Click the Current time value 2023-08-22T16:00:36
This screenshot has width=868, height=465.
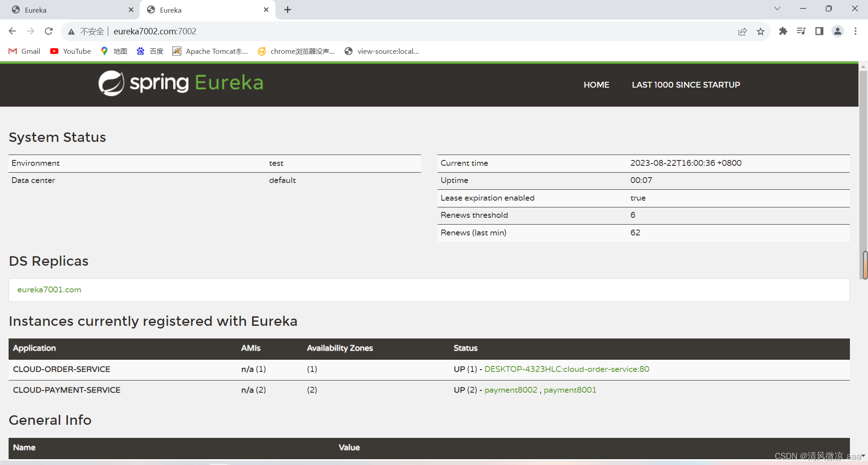click(x=686, y=163)
